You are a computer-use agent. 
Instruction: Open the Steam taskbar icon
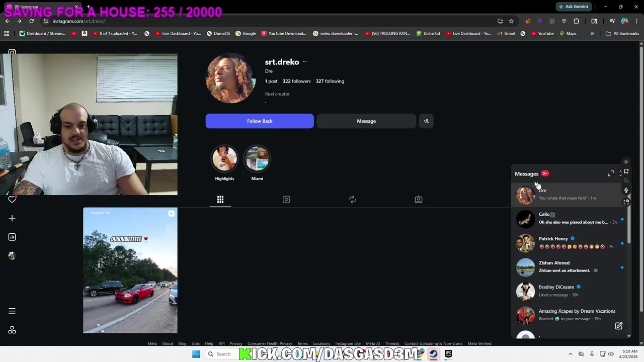(433, 354)
